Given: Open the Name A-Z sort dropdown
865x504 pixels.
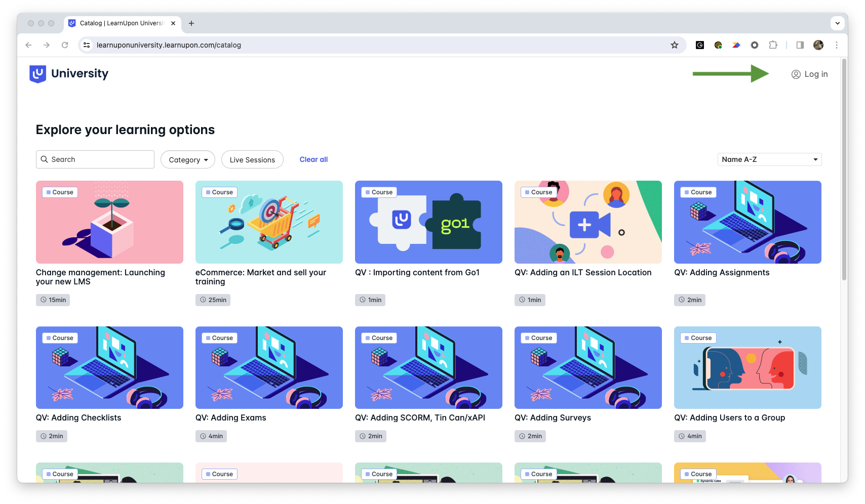Looking at the screenshot, I should pos(769,159).
